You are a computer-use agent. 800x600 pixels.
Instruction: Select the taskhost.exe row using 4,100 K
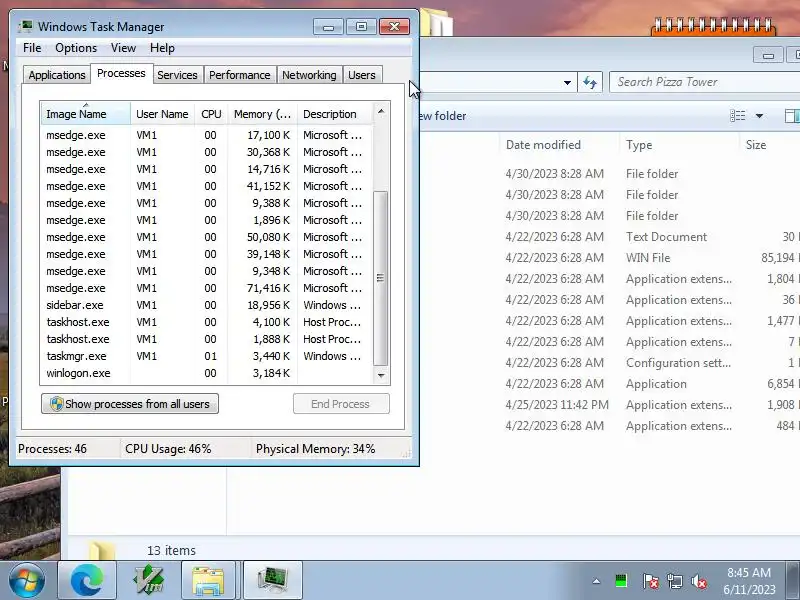207,322
